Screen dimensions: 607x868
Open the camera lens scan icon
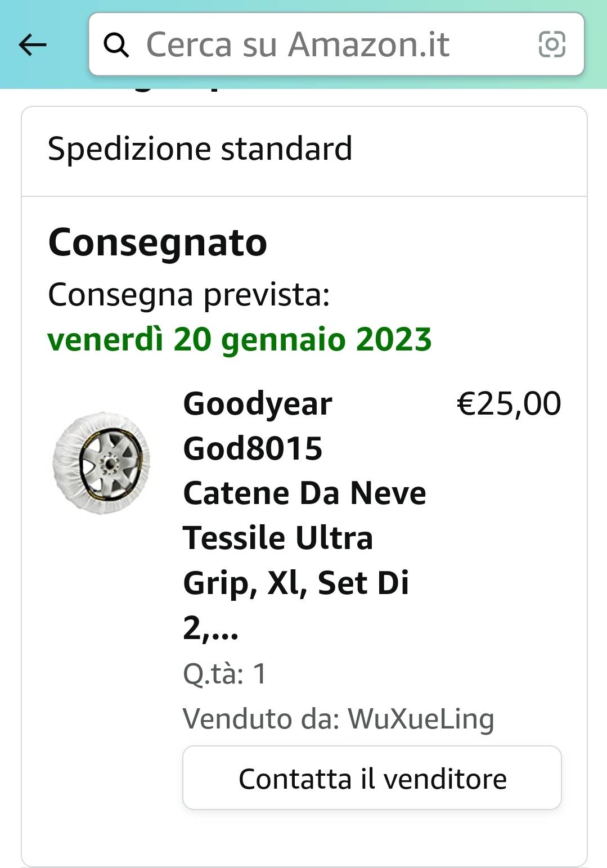[x=552, y=44]
